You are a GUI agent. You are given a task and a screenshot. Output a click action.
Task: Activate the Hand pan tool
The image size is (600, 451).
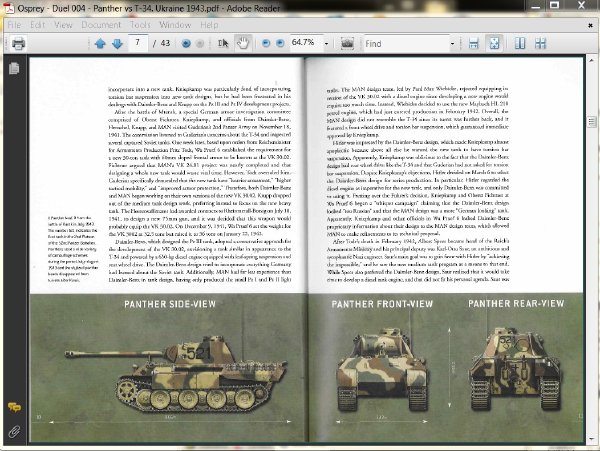tap(243, 43)
